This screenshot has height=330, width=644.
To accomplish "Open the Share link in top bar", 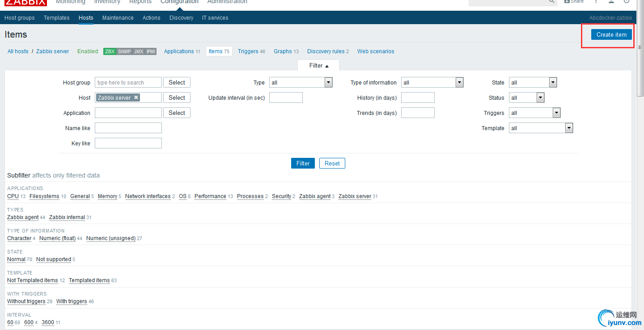I will coord(574,2).
